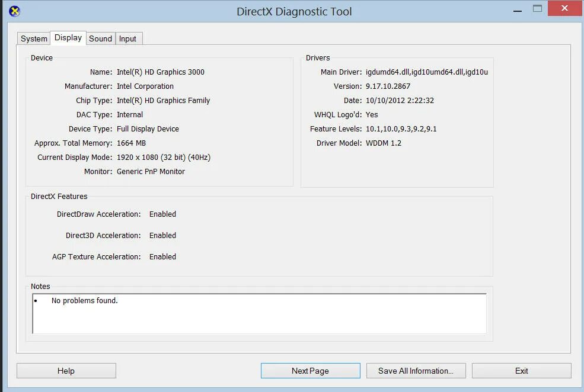The height and width of the screenshot is (392, 584).
Task: Click main driver value 'igdumd64.dll,igd10umd64.dll,igd10u'
Action: click(427, 72)
